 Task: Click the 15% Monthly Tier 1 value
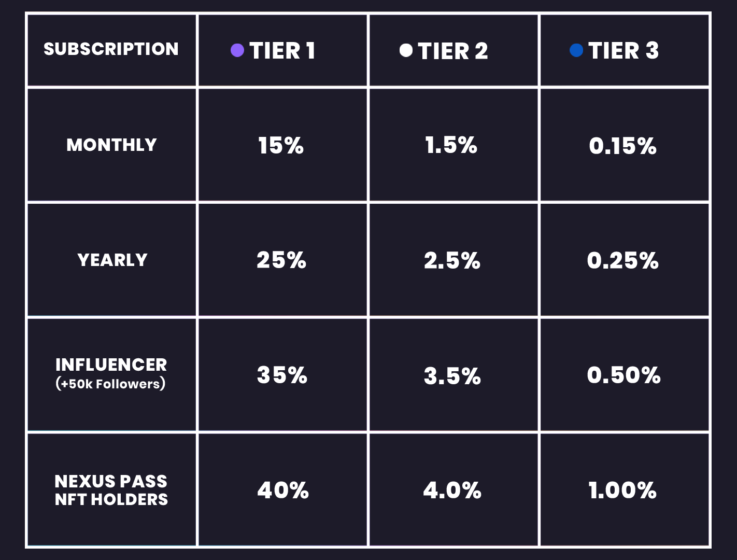click(x=281, y=146)
